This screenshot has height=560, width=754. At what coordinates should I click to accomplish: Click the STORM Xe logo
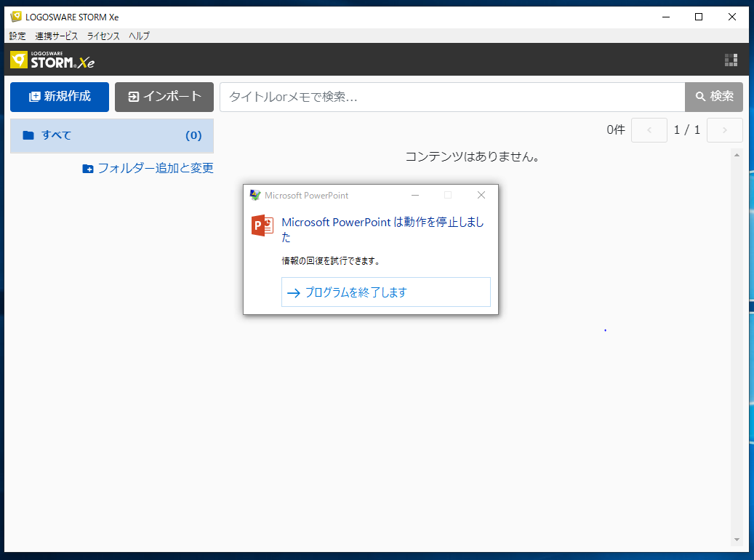pos(52,60)
